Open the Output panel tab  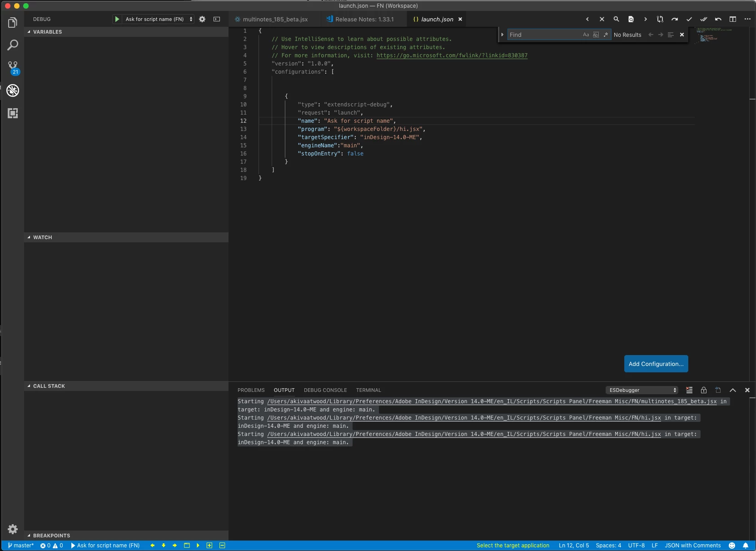pyautogui.click(x=284, y=390)
